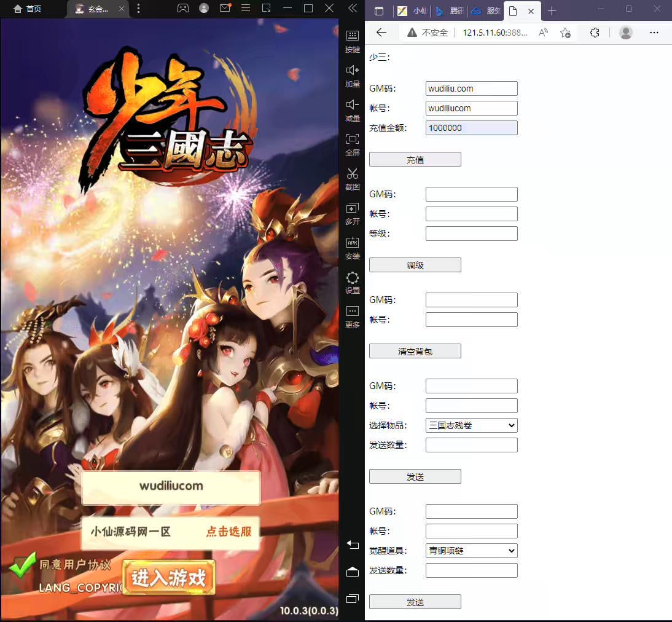
Task: Tap the Android home button in sidebar
Action: [x=353, y=572]
